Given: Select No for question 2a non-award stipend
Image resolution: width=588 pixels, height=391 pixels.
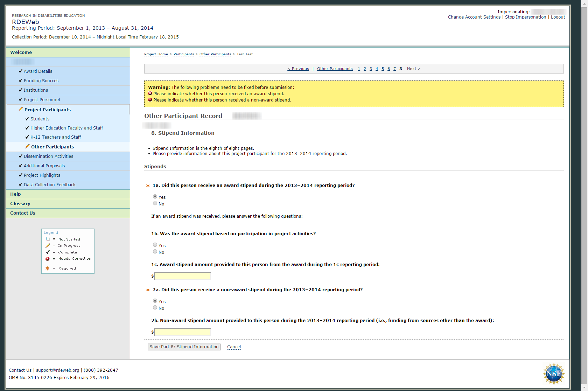Looking at the screenshot, I should point(155,308).
